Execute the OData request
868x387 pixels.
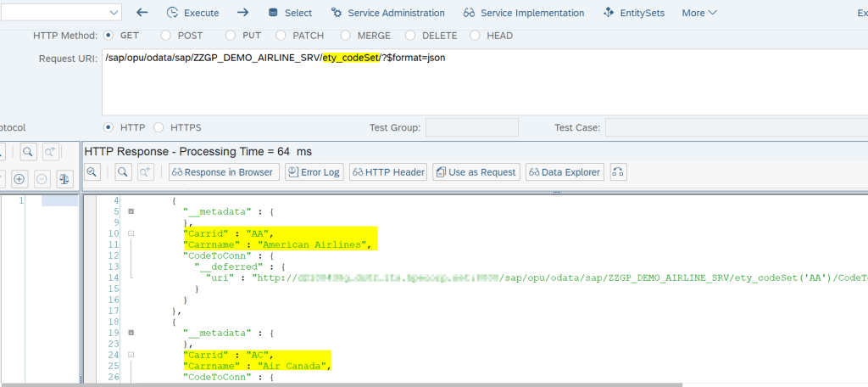click(x=192, y=13)
